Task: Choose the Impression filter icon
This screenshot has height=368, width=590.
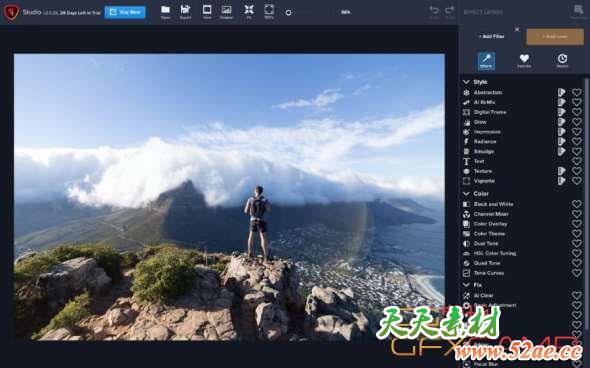Action: (x=467, y=132)
